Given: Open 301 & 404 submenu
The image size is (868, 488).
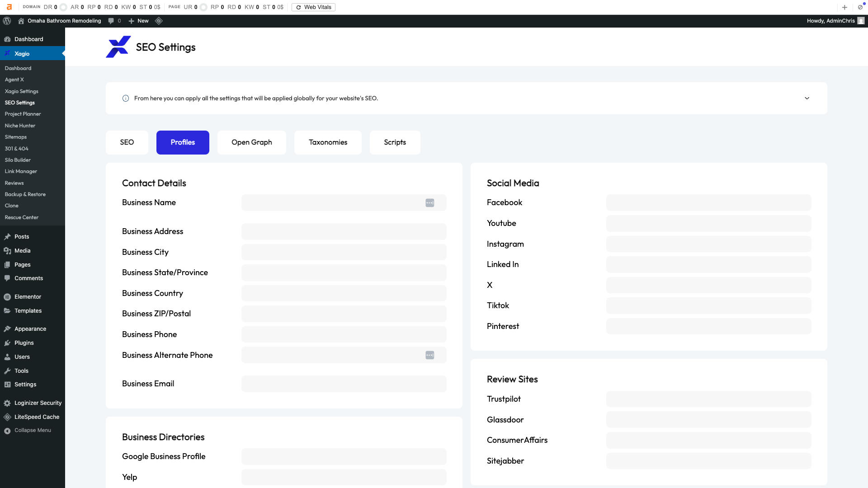Looking at the screenshot, I should 17,149.
